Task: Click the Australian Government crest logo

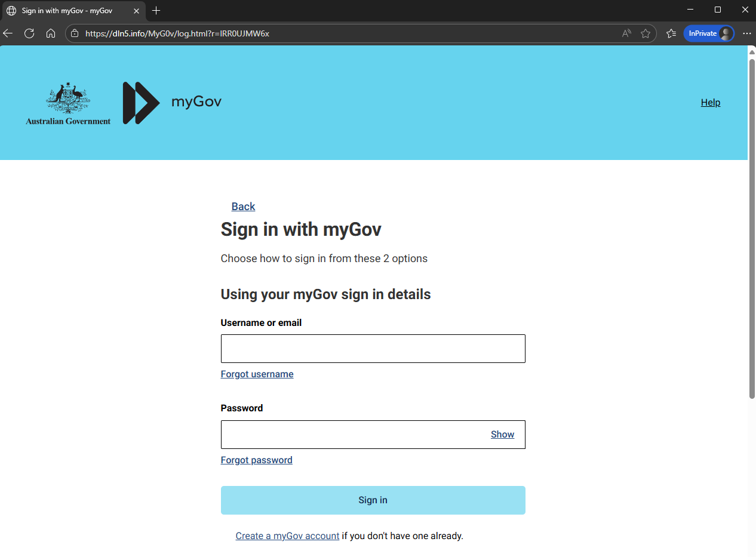Action: coord(68,103)
